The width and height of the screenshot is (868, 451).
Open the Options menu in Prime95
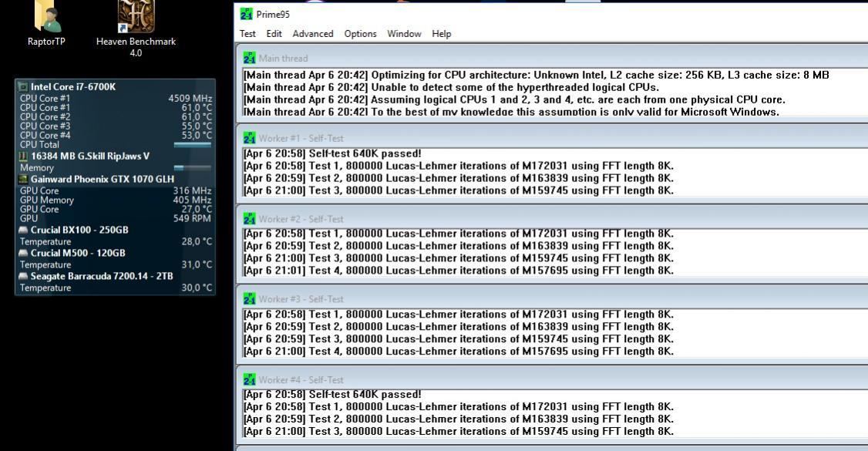360,34
